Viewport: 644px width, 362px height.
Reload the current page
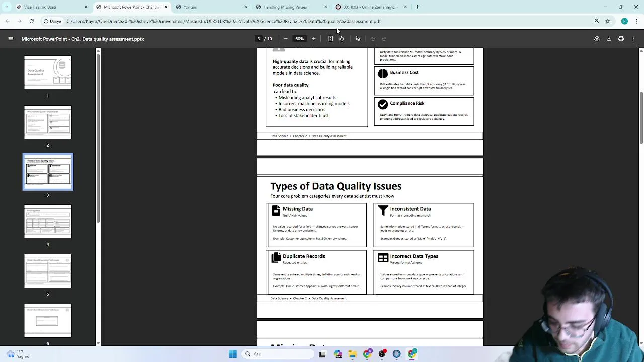tap(31, 21)
